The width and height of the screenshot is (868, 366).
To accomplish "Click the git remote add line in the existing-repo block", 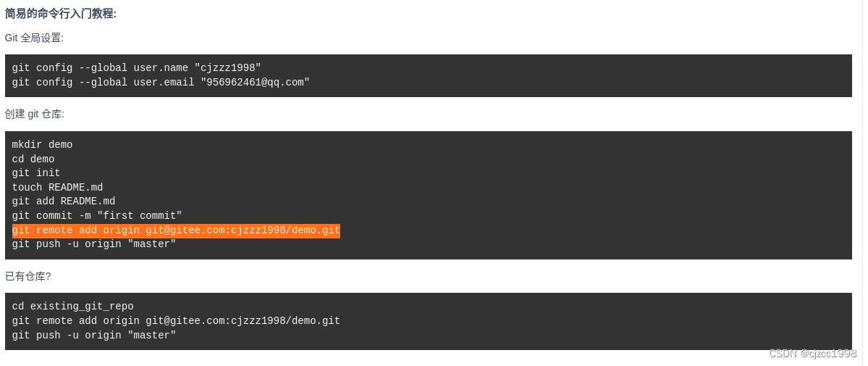I will pos(176,321).
